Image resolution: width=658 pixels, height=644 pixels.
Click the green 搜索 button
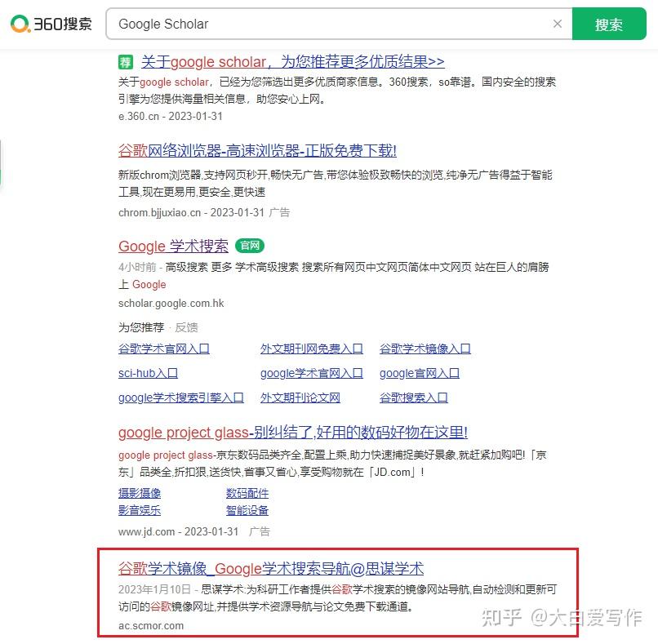609,24
